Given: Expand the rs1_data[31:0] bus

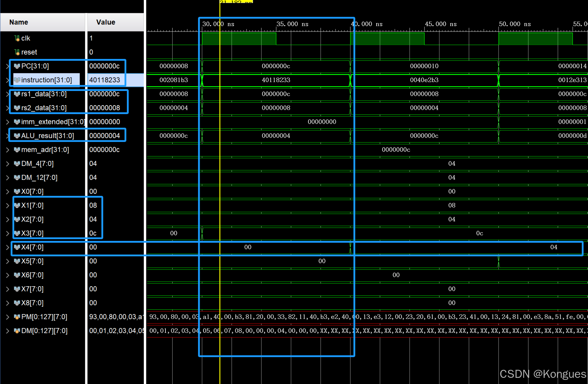Looking at the screenshot, I should coord(7,94).
